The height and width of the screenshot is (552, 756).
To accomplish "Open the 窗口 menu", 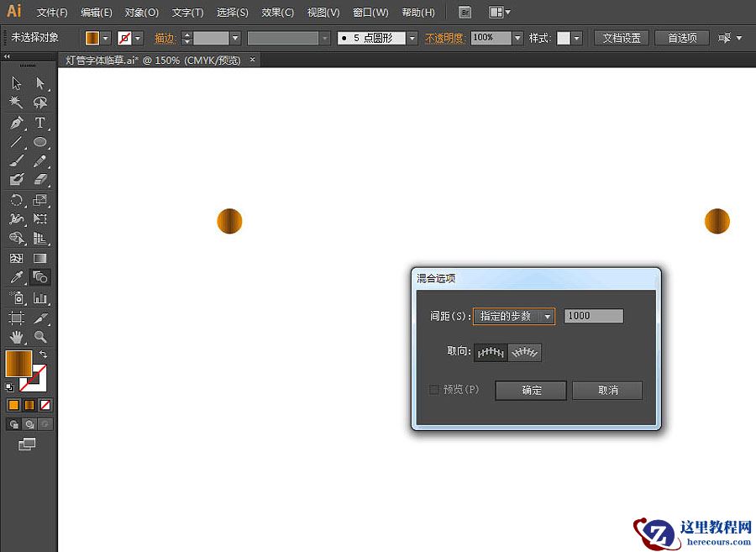I will (x=370, y=12).
